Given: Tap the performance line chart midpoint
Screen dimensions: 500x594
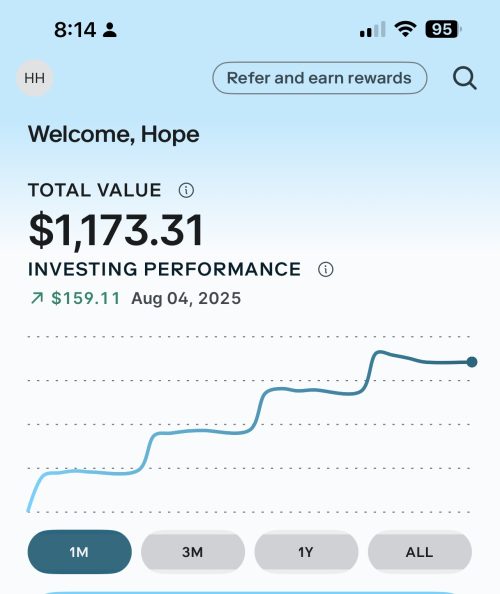Looking at the screenshot, I should point(250,429).
